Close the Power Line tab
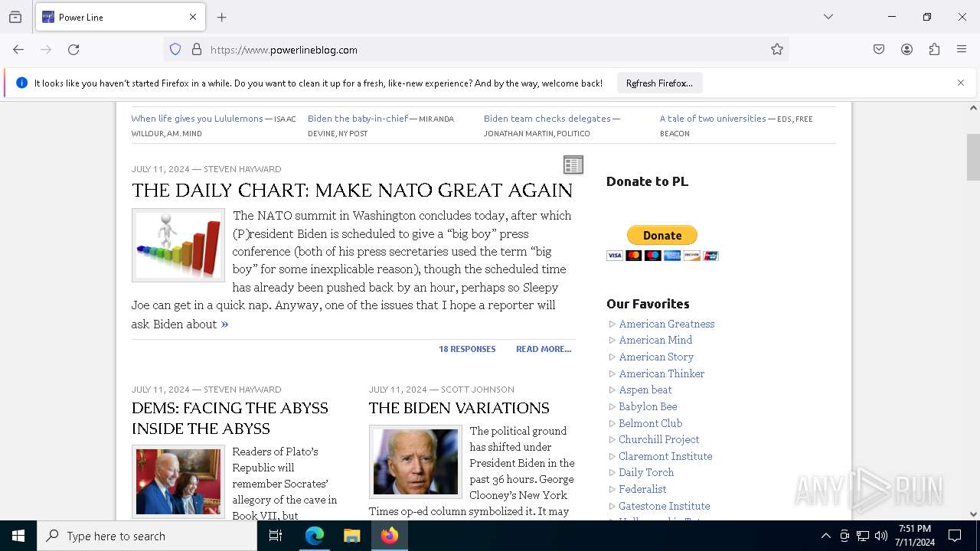This screenshot has width=980, height=551. [x=193, y=17]
